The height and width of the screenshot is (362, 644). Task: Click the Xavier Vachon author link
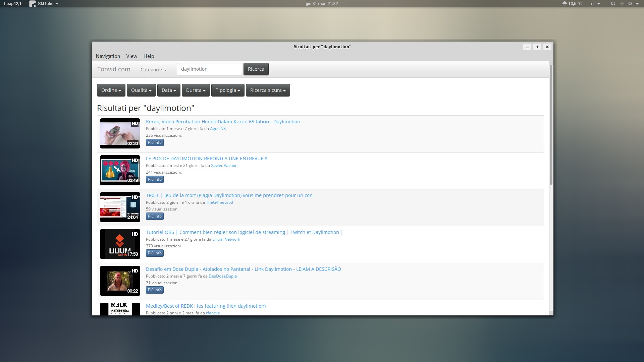click(224, 166)
